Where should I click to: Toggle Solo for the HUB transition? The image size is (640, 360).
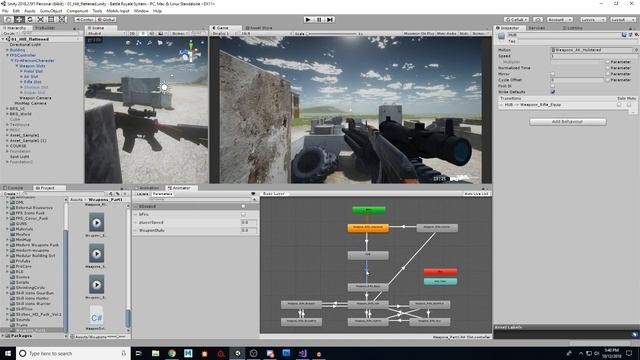coord(620,105)
